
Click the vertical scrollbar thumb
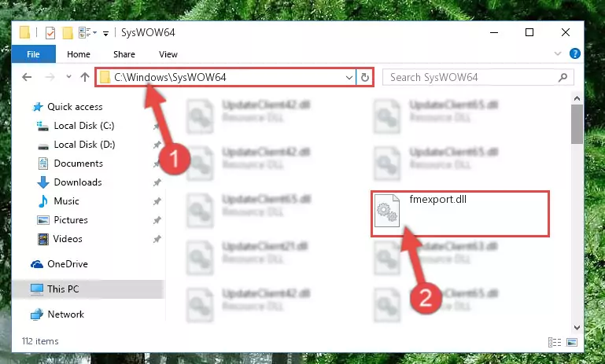[x=577, y=124]
